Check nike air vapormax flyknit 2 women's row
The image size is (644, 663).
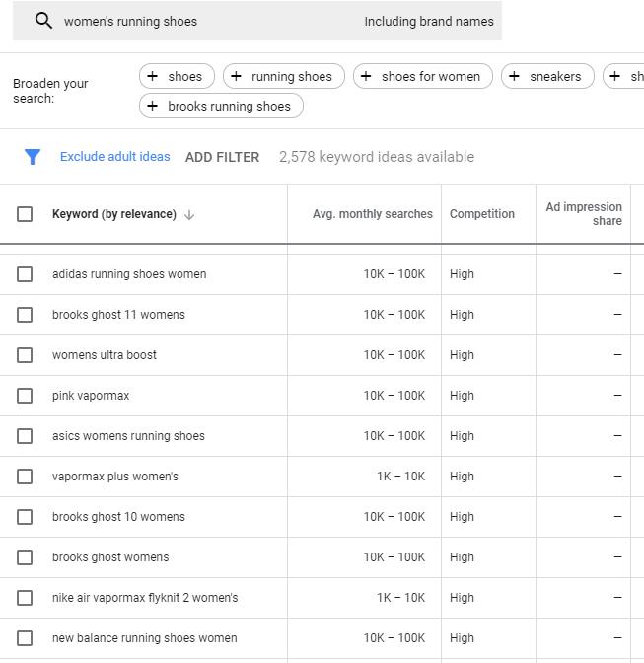(25, 598)
